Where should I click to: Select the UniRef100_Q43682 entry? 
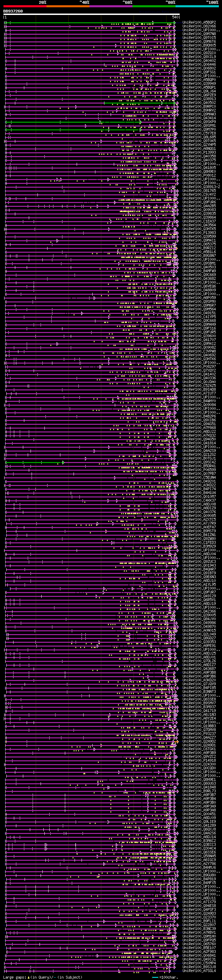click(199, 278)
